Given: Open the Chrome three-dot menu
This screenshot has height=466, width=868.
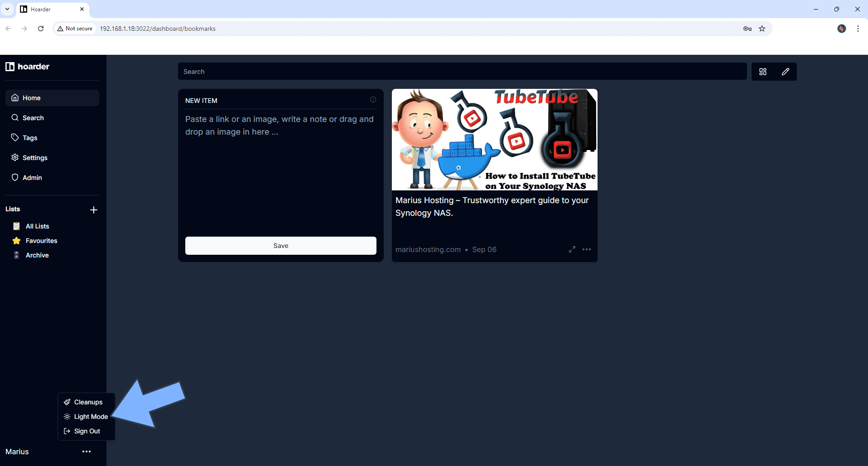Looking at the screenshot, I should (858, 29).
